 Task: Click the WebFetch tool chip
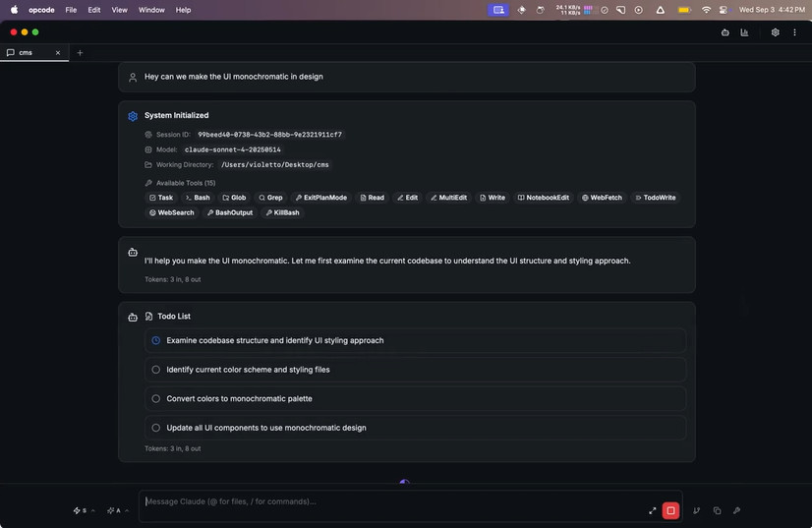[x=603, y=198]
